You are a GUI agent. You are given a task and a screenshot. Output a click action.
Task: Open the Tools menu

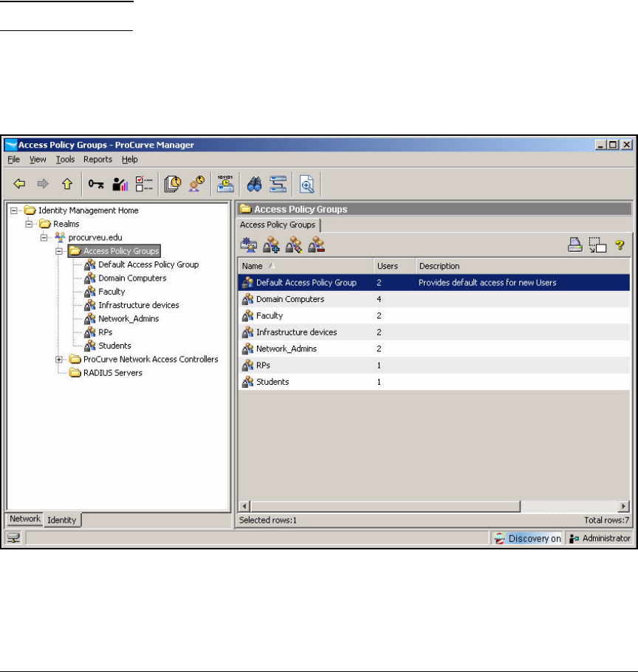[65, 160]
